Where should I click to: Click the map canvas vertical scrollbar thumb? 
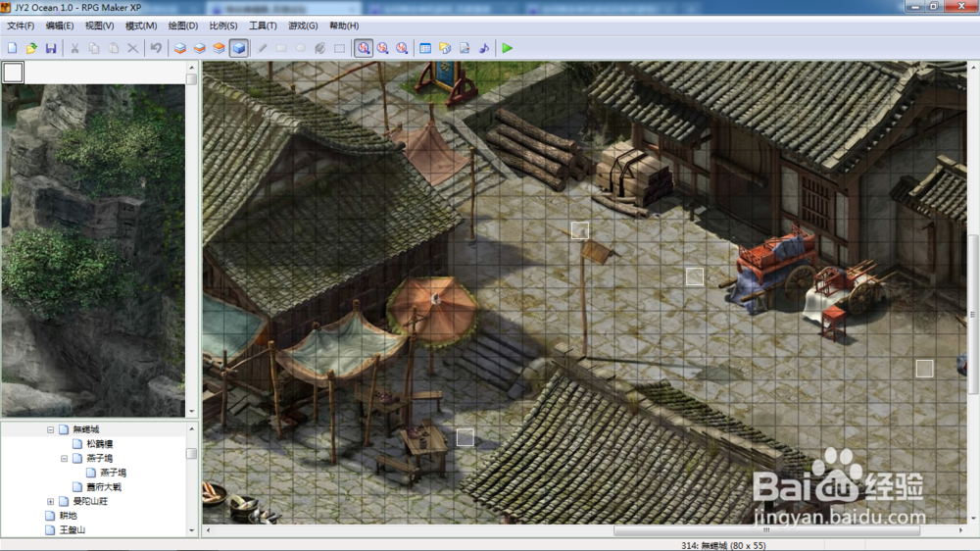point(972,314)
